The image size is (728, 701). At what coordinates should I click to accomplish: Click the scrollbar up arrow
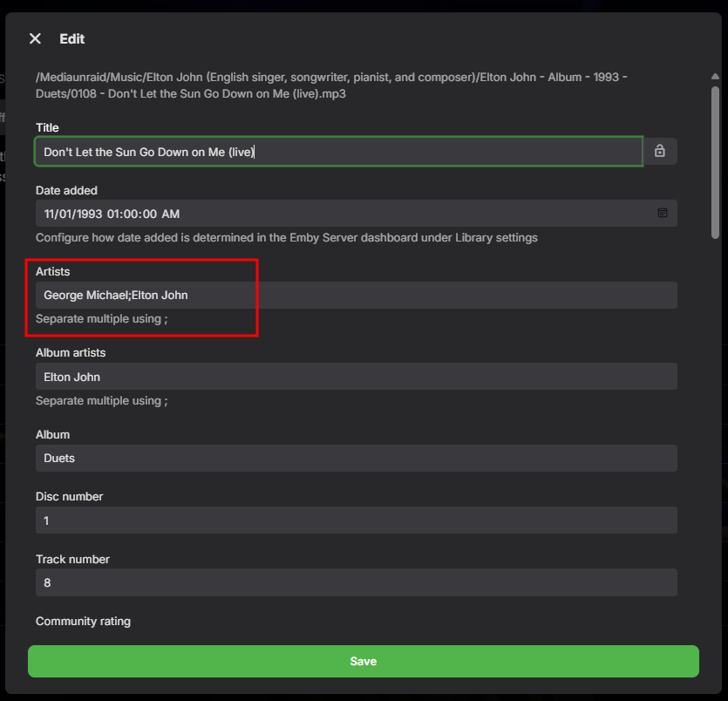coord(715,77)
